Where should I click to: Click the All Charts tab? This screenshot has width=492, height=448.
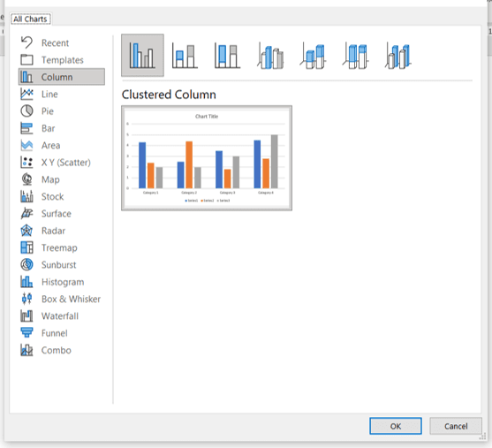[30, 19]
